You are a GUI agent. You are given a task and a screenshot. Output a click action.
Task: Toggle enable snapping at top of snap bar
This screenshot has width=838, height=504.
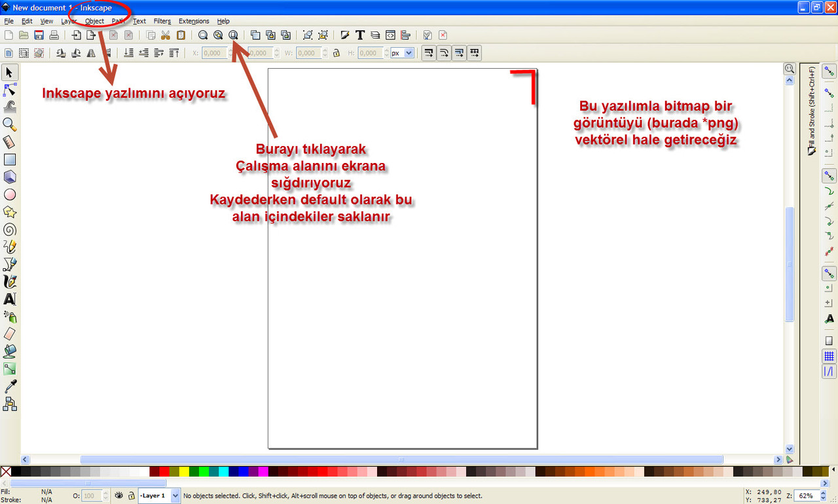pyautogui.click(x=829, y=71)
